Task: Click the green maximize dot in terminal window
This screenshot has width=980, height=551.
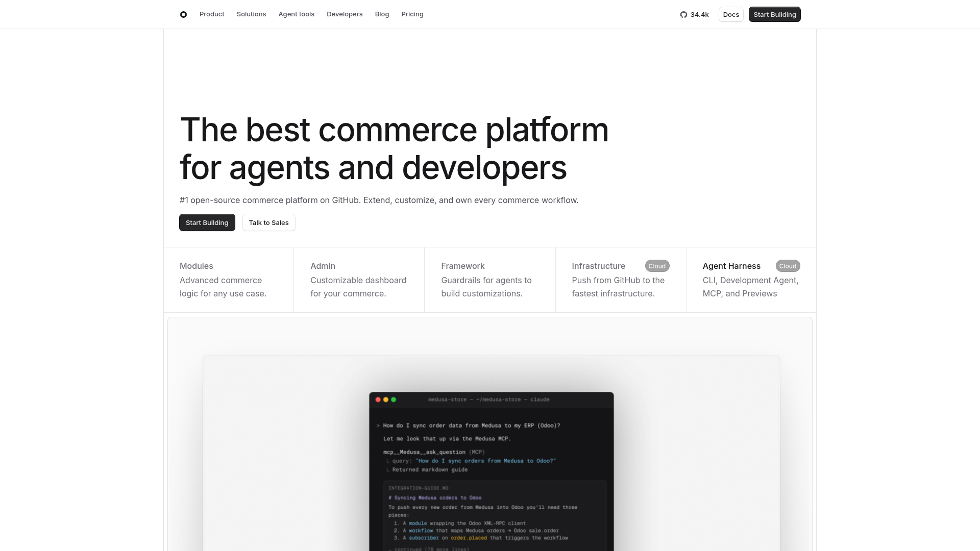Action: coord(394,399)
